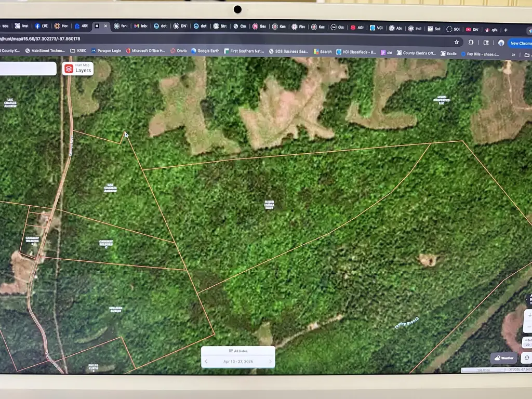This screenshot has width=532, height=399.
Task: Go to the next date range
Action: (x=270, y=362)
